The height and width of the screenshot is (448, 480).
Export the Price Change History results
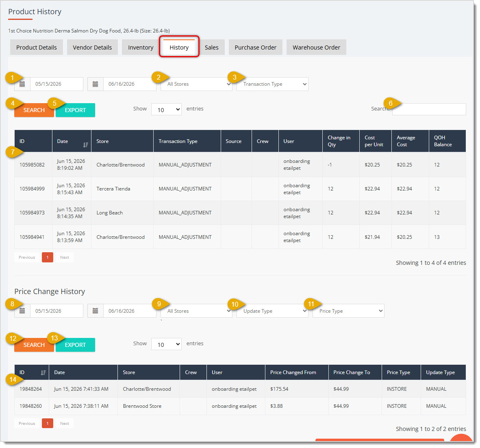click(x=75, y=345)
